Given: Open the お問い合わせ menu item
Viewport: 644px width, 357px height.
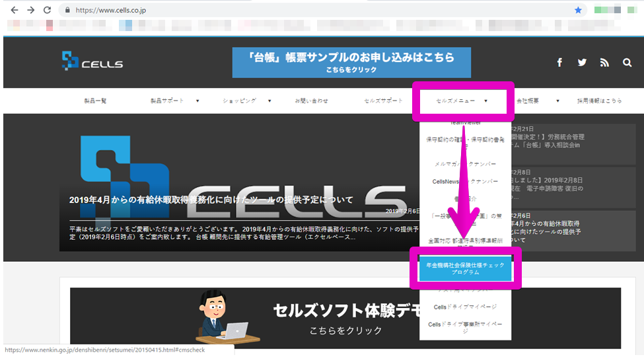Looking at the screenshot, I should pyautogui.click(x=311, y=100).
